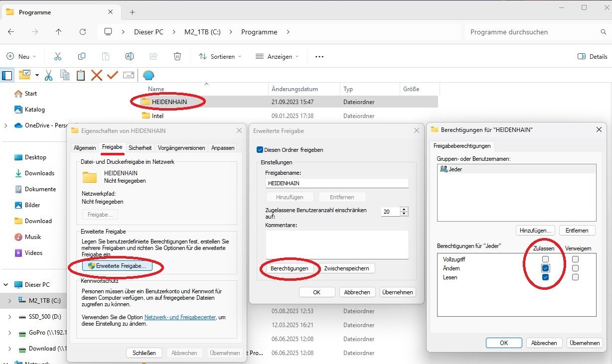
Task: Increase the user limit stepper up arrow
Action: 404,209
